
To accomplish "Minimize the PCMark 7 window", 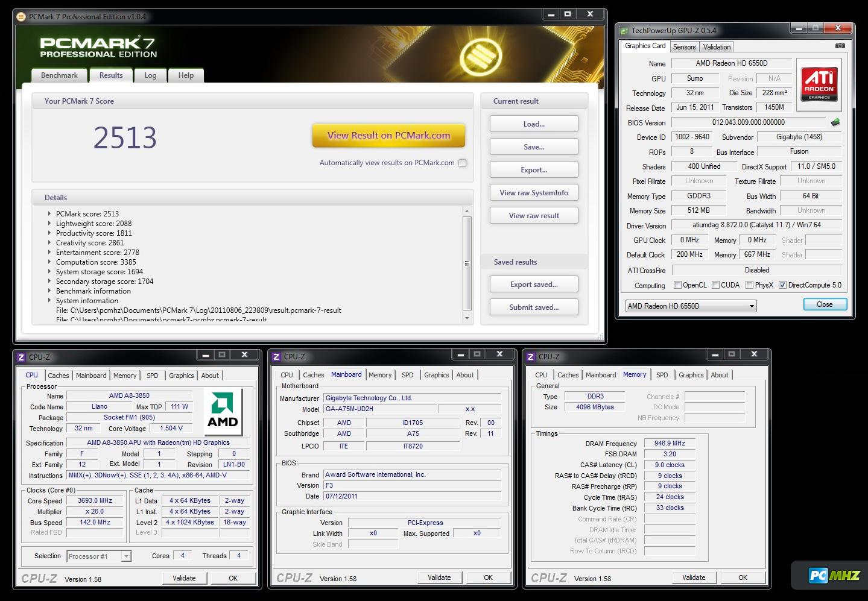I will tap(551, 14).
